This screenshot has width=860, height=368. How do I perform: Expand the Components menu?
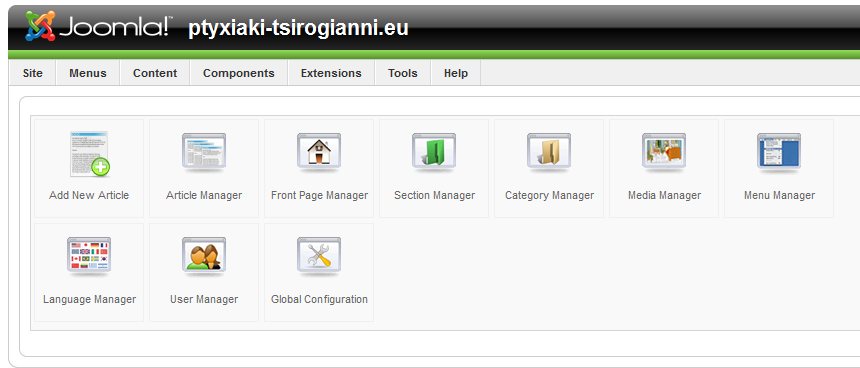(x=239, y=73)
